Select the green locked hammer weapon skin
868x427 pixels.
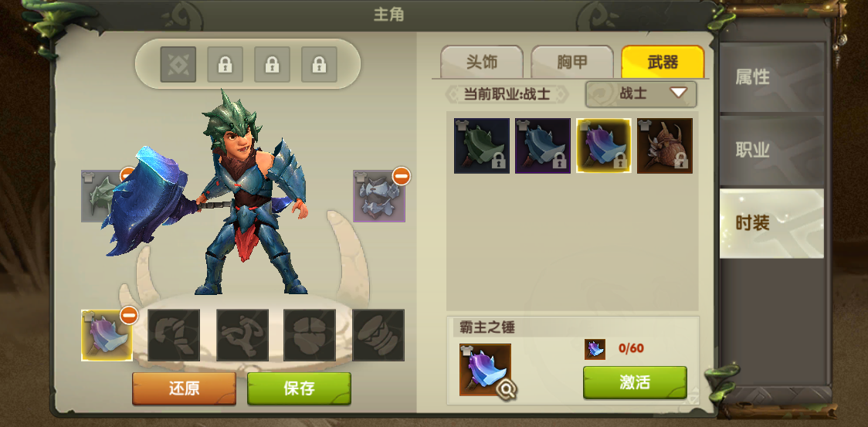482,146
